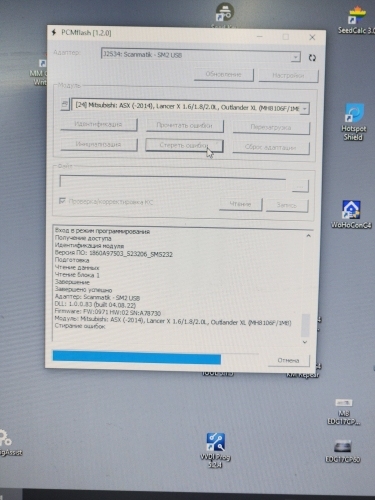Open the VVDI Prog desktop shortcut
This screenshot has height=500, width=375.
tap(215, 450)
